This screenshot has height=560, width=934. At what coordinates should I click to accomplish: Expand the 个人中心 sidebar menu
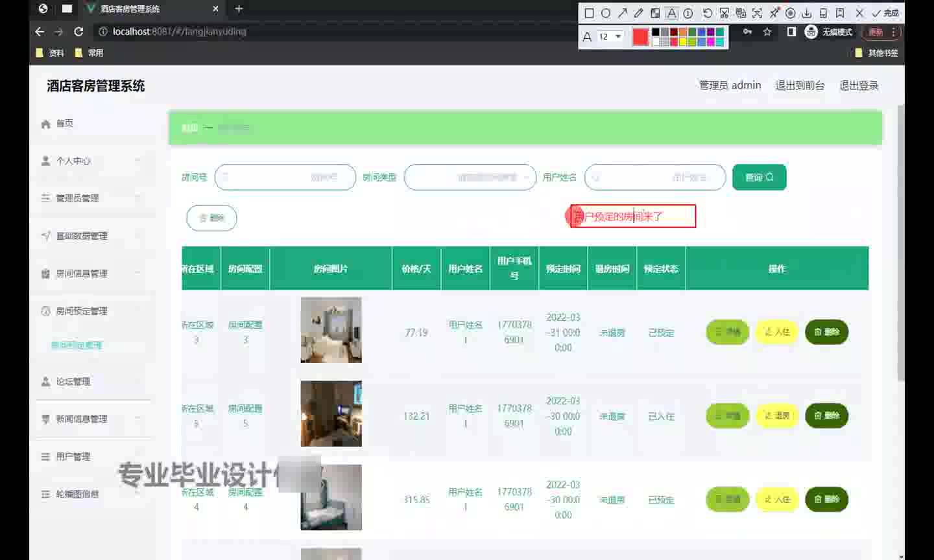tap(91, 161)
